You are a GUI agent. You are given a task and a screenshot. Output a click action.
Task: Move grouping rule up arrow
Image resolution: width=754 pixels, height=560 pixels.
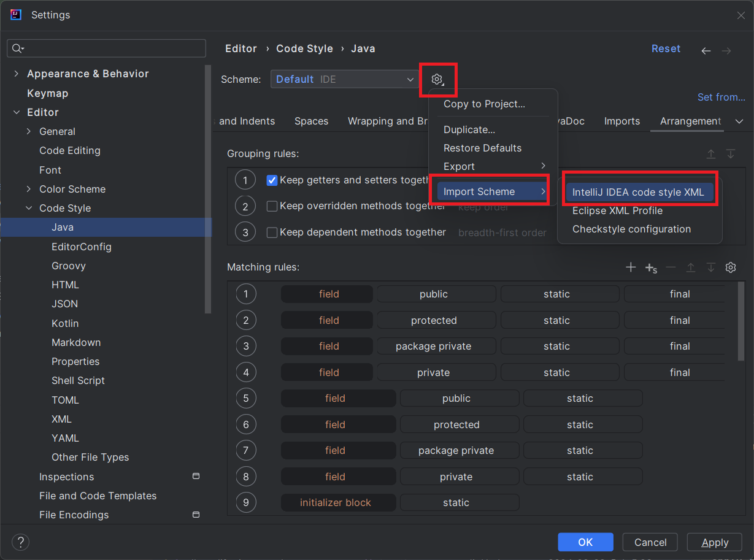coord(711,154)
